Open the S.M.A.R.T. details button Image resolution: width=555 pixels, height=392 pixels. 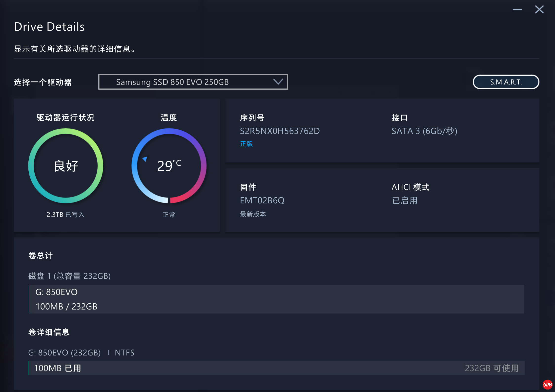506,82
